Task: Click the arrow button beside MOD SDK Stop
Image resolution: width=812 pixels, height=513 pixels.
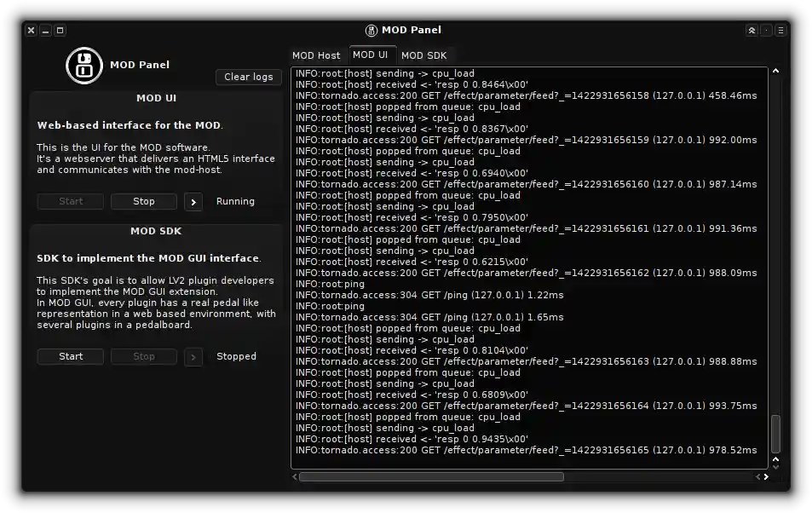Action: pos(193,356)
